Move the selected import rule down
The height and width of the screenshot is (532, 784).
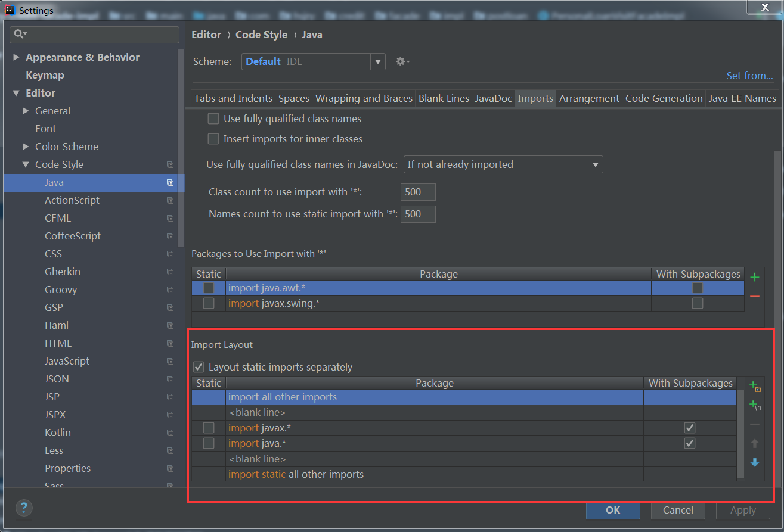click(755, 462)
